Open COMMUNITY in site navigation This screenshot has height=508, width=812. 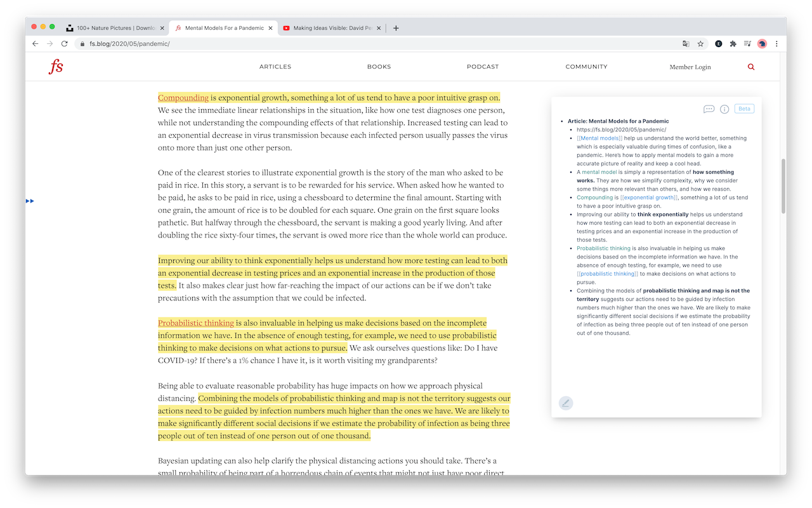point(586,67)
